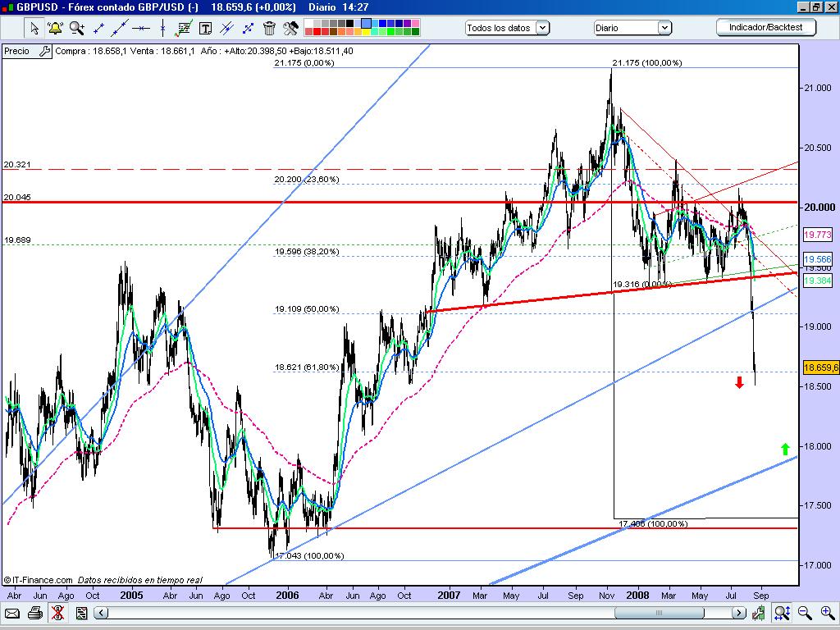Click the alarm bell alert icon

(55, 28)
